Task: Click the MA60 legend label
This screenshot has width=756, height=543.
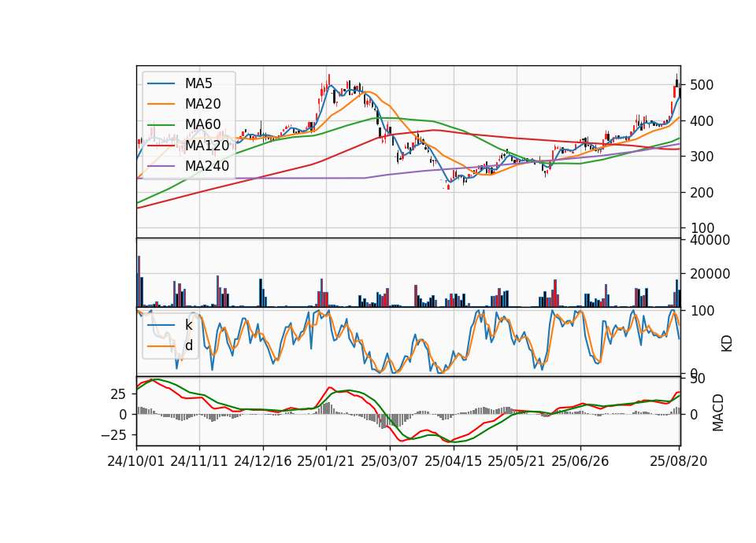Action: (202, 125)
